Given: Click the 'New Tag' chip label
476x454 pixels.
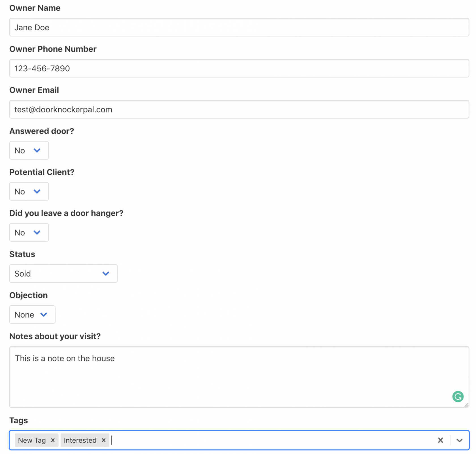Looking at the screenshot, I should click(32, 440).
